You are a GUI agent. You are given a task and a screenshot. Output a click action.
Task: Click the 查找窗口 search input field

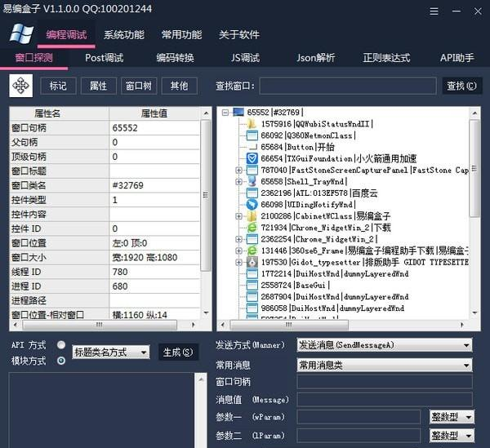pos(348,86)
